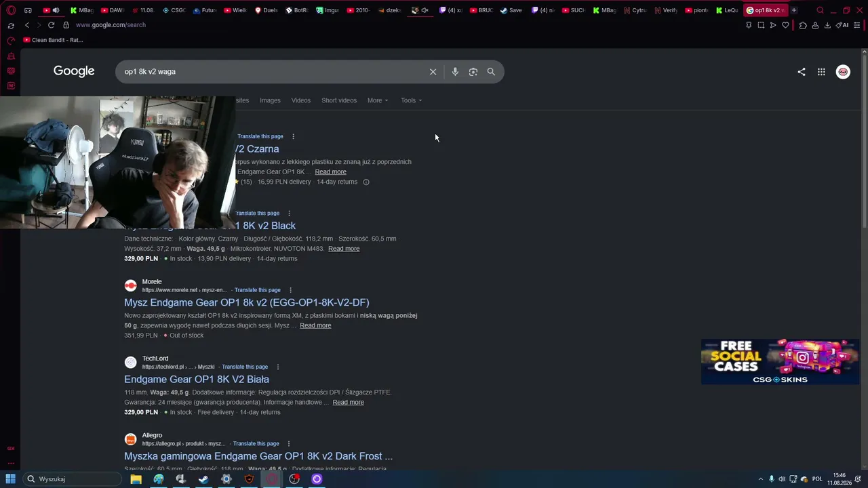Image resolution: width=868 pixels, height=488 pixels.
Task: Open options menu for Allegro result
Action: pos(289,443)
